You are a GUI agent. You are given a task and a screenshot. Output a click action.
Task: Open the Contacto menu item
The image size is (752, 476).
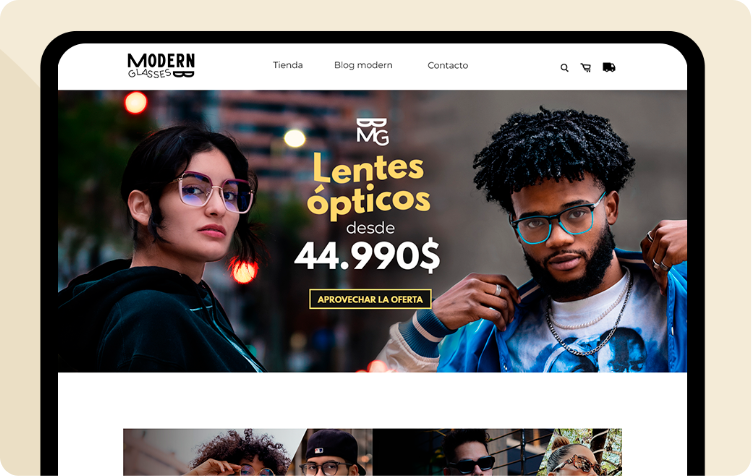[447, 65]
